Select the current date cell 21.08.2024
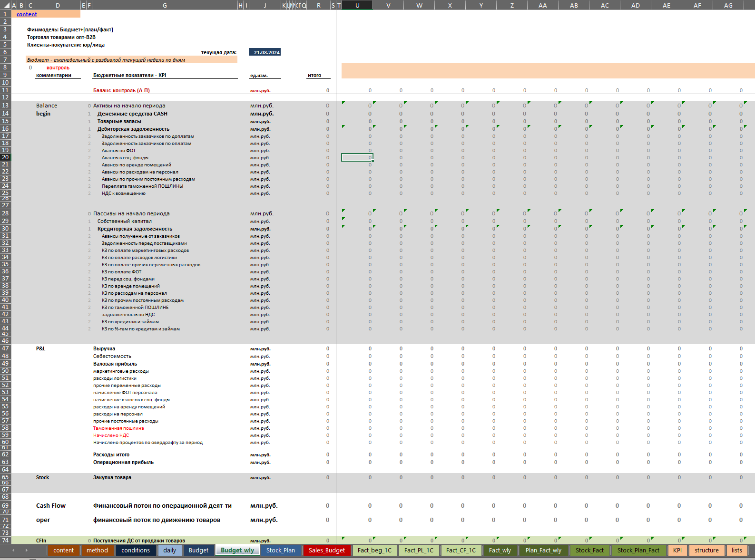Image resolution: width=755 pixels, height=560 pixels. [266, 52]
